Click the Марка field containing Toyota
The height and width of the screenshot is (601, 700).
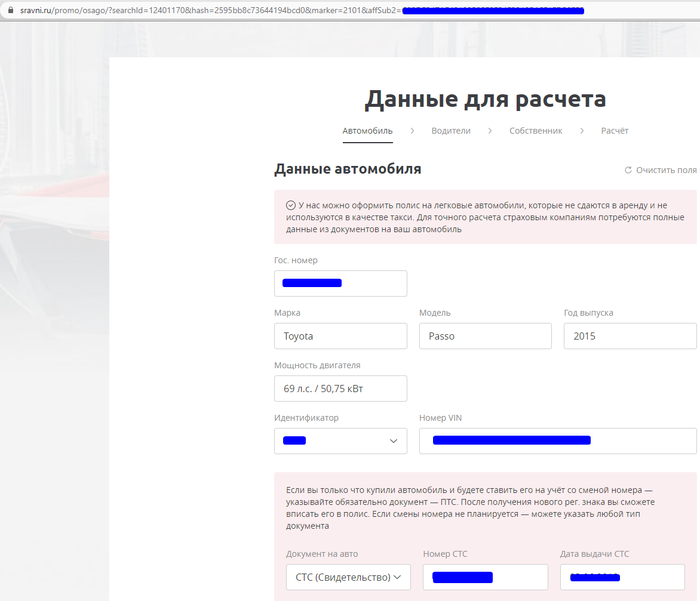tap(340, 336)
